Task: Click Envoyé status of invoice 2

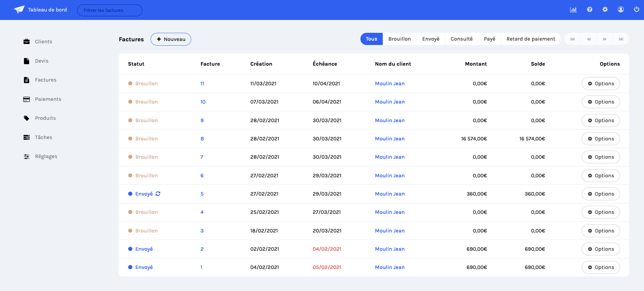Action: [x=144, y=249]
